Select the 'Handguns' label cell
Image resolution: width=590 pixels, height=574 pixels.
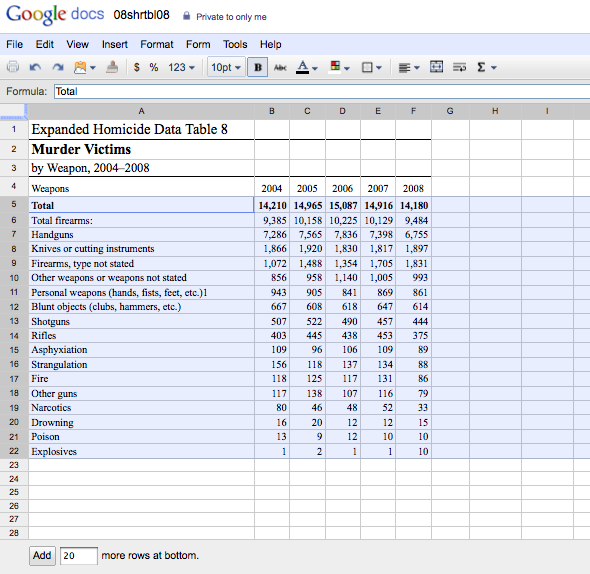141,234
